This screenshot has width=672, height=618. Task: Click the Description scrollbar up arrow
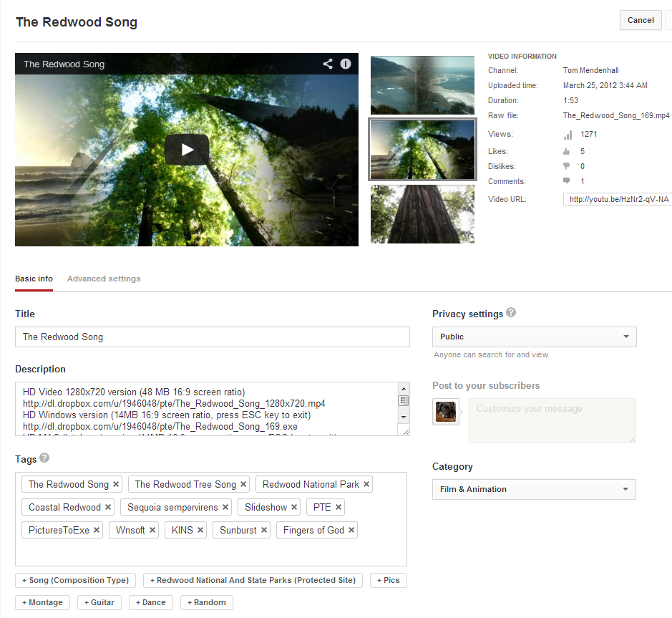[x=404, y=389]
